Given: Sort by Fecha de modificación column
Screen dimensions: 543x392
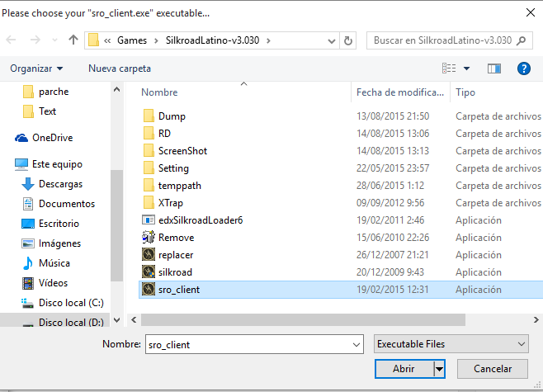Looking at the screenshot, I should 400,92.
